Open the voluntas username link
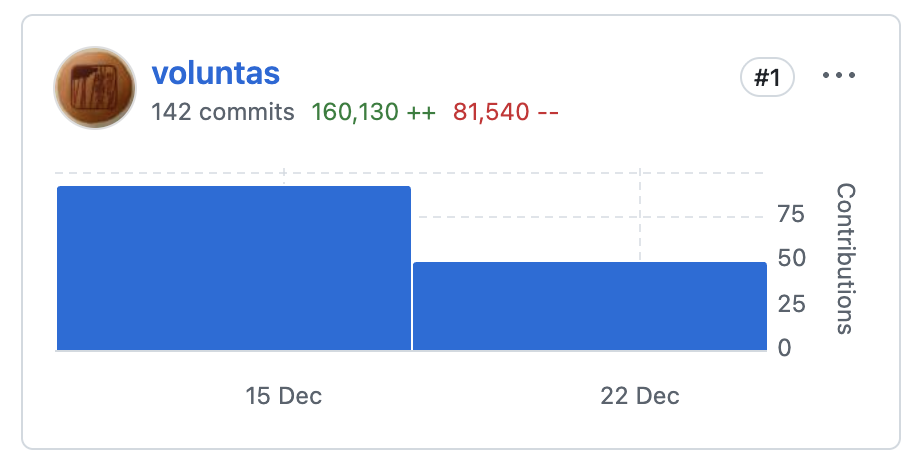Viewport: 924px width, 476px height. pos(216,73)
